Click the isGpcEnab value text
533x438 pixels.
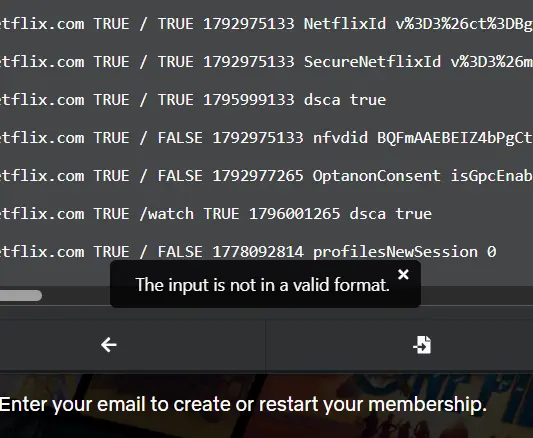[x=492, y=176]
